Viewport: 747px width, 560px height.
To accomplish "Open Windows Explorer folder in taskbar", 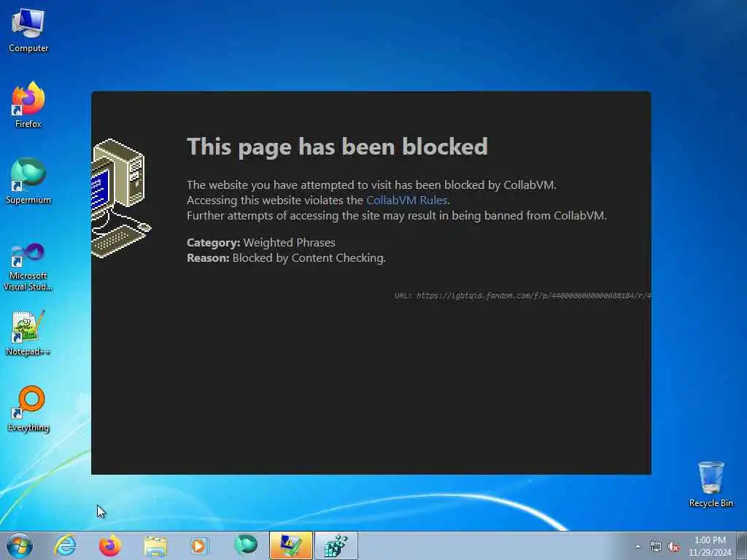I will [155, 545].
